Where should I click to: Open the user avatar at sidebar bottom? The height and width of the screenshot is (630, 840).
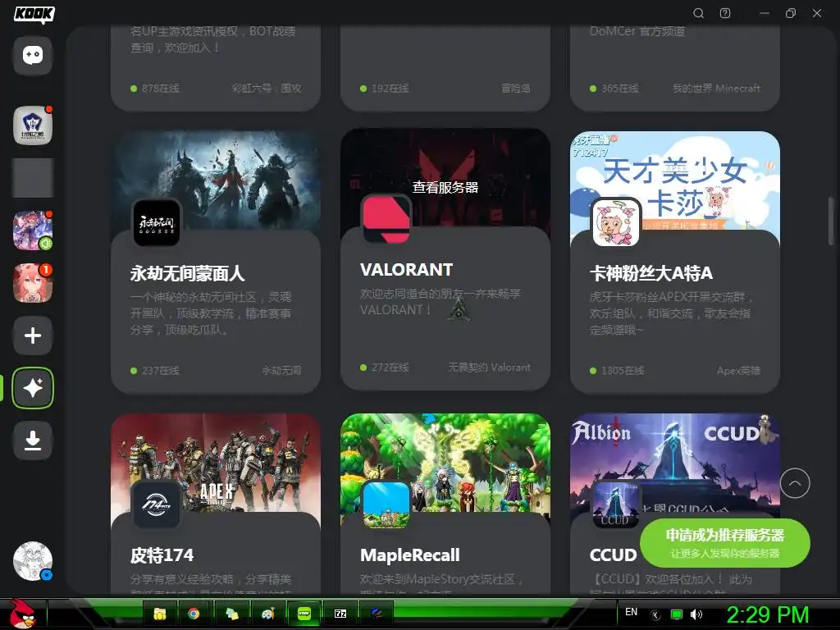click(x=33, y=561)
